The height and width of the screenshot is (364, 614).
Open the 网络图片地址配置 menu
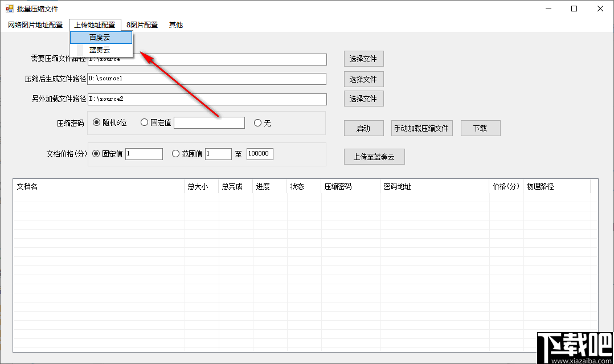point(34,24)
